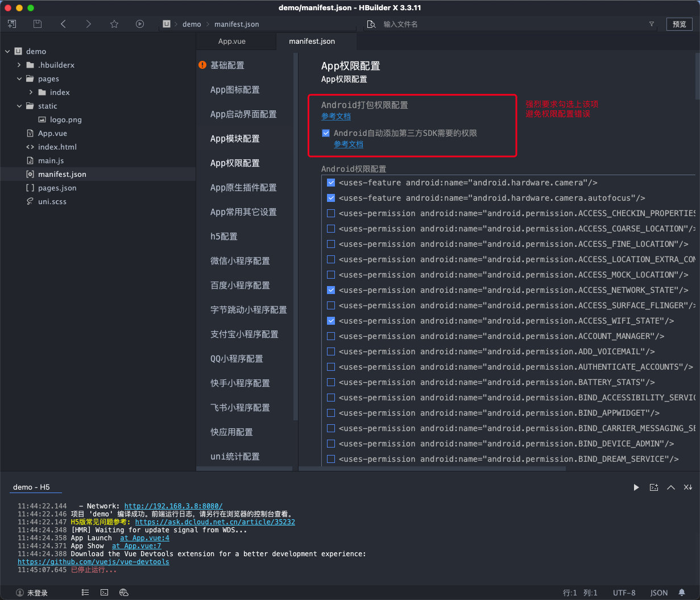Collapse the static folder chevron

(19, 106)
